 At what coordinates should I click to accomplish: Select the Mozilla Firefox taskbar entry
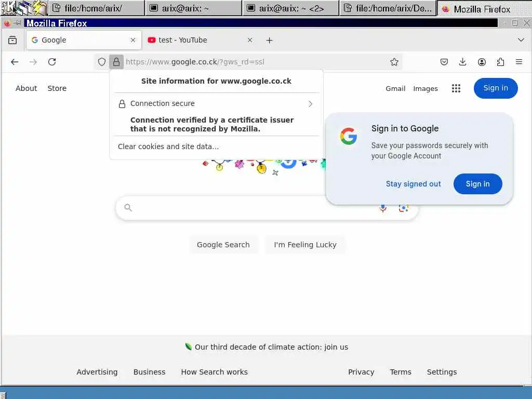(485, 9)
